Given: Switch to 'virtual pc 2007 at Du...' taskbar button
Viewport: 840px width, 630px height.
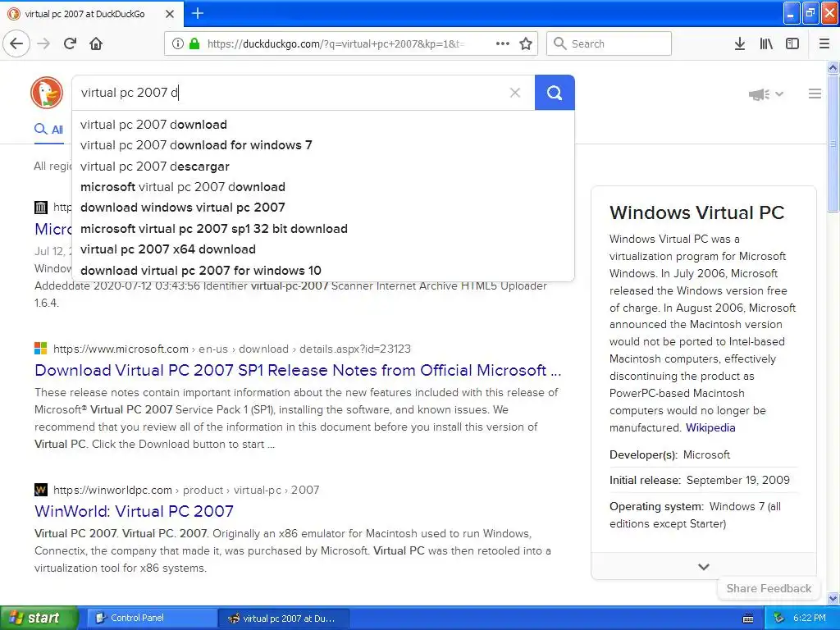Looking at the screenshot, I should coord(284,619).
